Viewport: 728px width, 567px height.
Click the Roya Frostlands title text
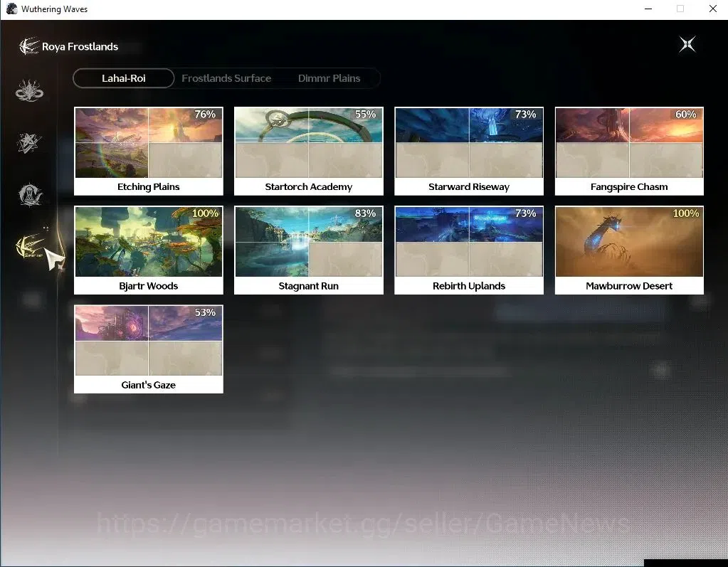[80, 47]
